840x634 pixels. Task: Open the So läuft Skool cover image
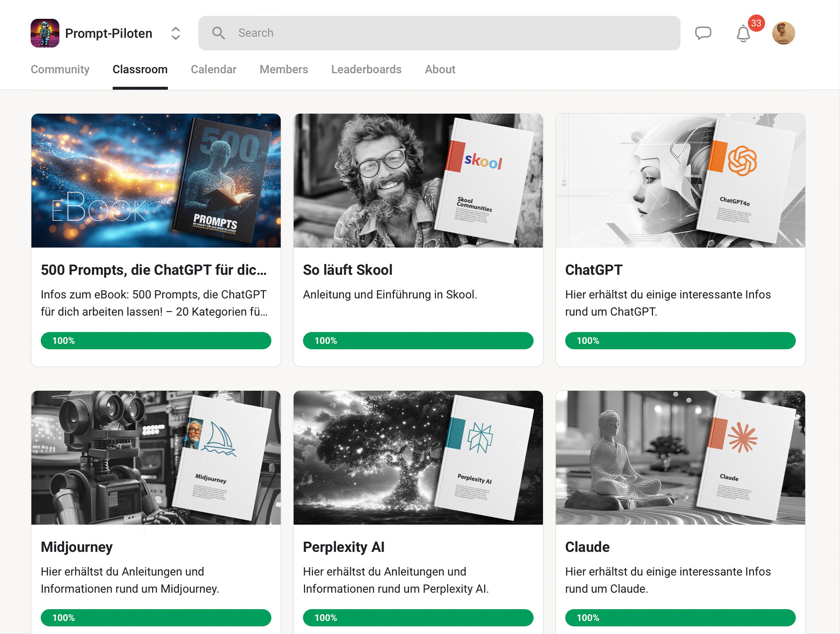pyautogui.click(x=418, y=181)
